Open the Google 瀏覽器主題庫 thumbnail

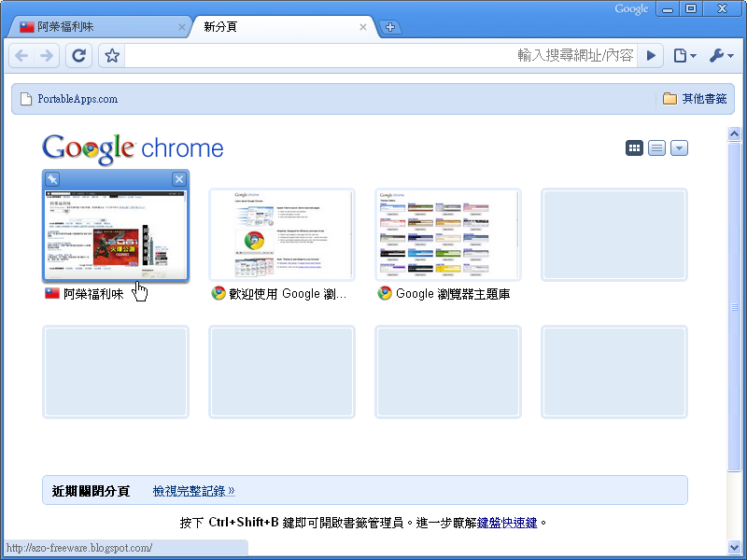pos(448,234)
